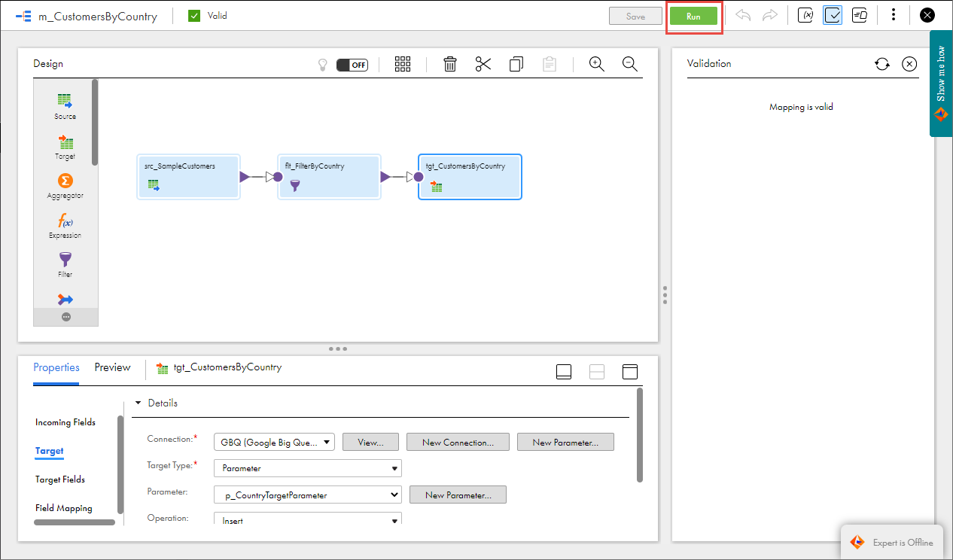Click the transformation palette scrollbar
The image size is (953, 560).
pyautogui.click(x=95, y=122)
